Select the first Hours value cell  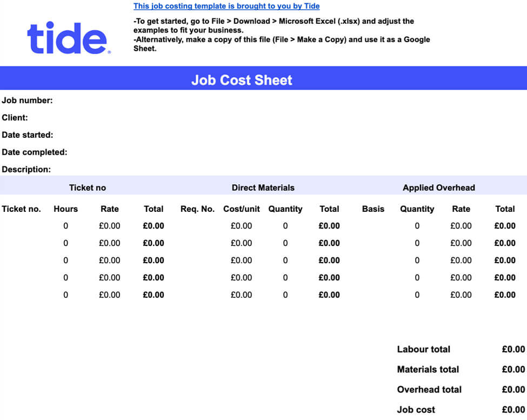[x=66, y=226]
